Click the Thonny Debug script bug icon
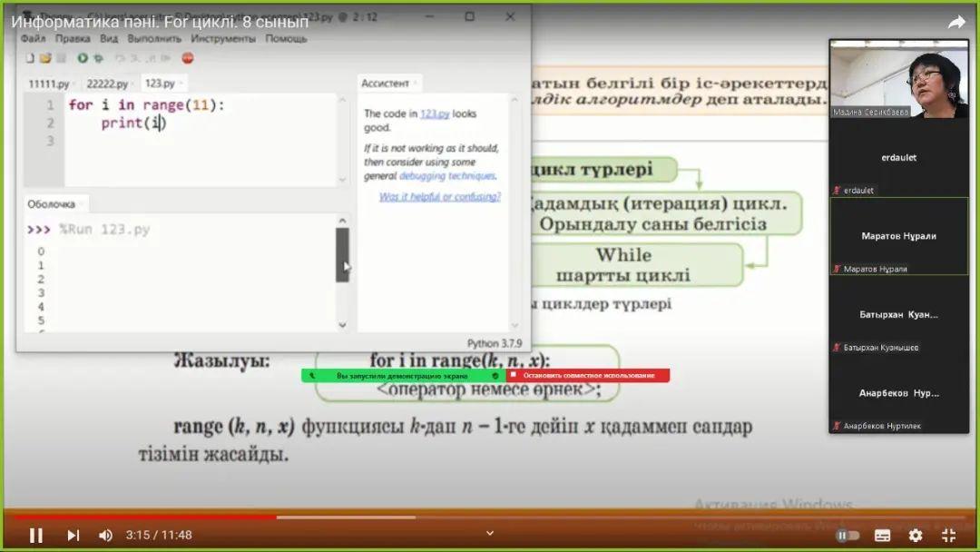980x552 pixels. pyautogui.click(x=99, y=58)
